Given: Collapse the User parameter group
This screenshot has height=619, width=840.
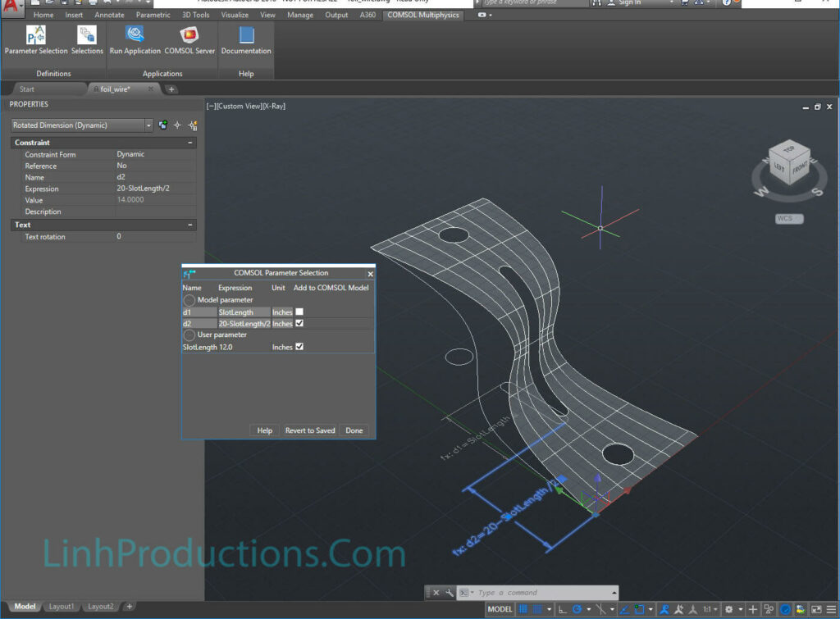Looking at the screenshot, I should tap(189, 335).
